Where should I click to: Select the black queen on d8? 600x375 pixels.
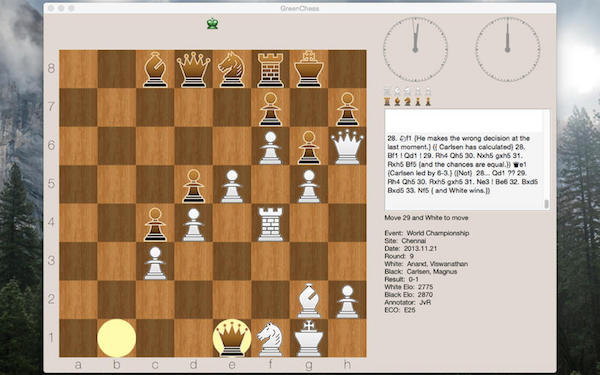click(194, 70)
